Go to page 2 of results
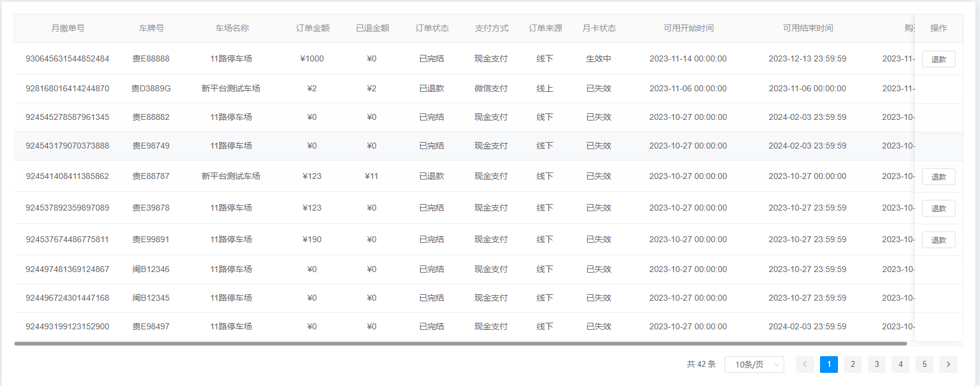This screenshot has width=980, height=386. 852,365
